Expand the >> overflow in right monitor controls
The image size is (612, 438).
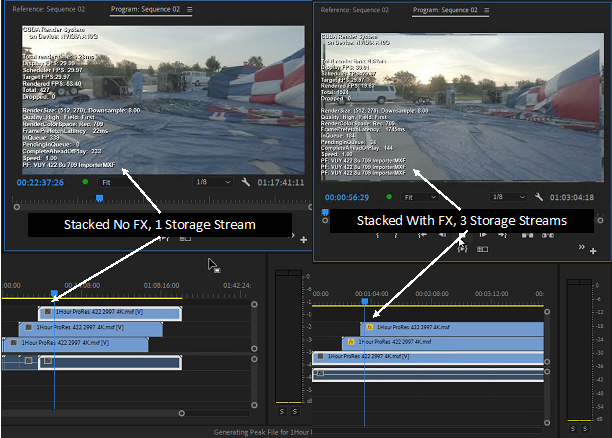click(582, 247)
